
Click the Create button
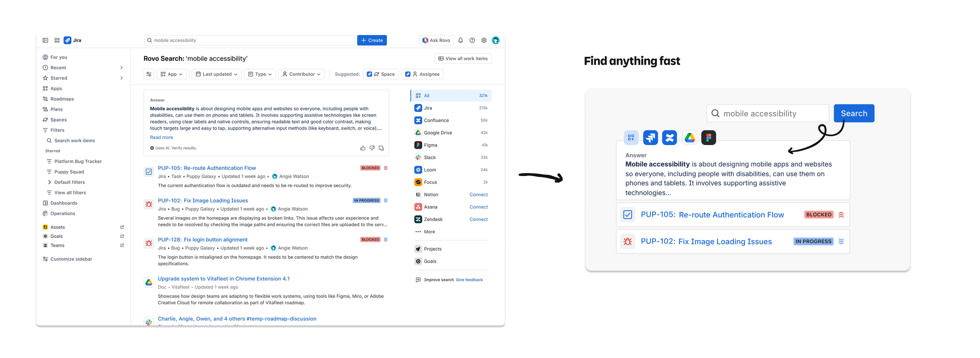coord(372,40)
